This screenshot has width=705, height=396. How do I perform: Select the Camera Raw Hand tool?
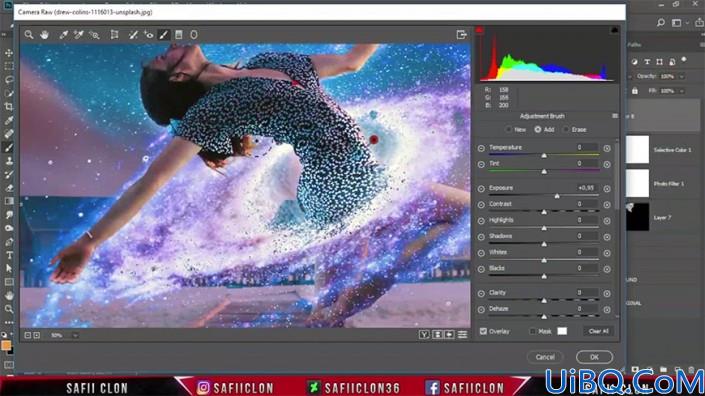[x=44, y=35]
